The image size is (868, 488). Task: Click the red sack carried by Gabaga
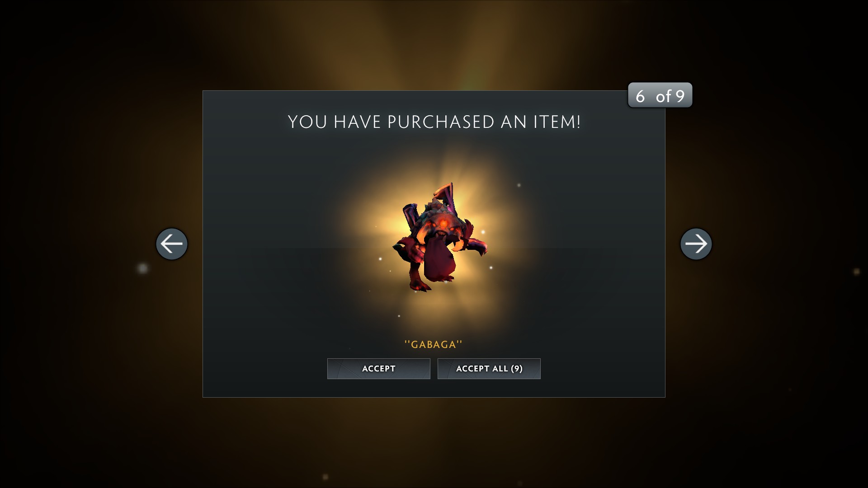click(439, 261)
